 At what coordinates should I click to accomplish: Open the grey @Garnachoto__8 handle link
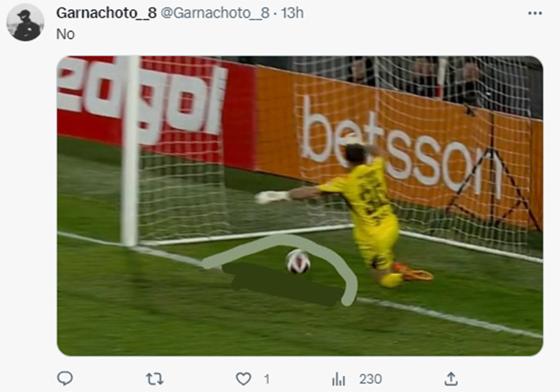215,13
